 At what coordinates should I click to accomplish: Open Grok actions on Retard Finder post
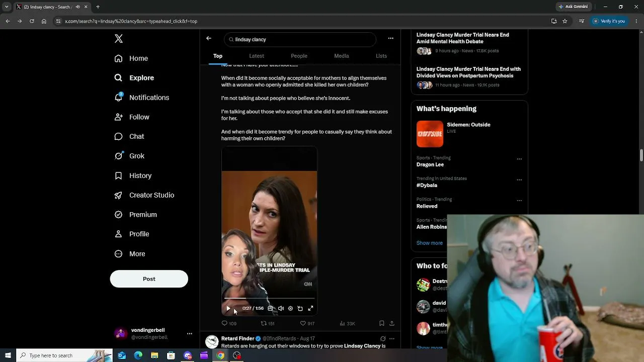click(x=383, y=339)
